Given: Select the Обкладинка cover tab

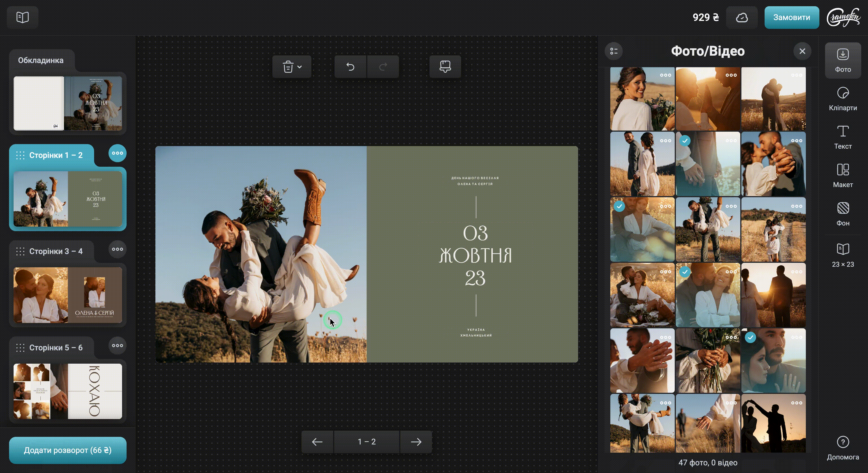Looking at the screenshot, I should coord(41,60).
